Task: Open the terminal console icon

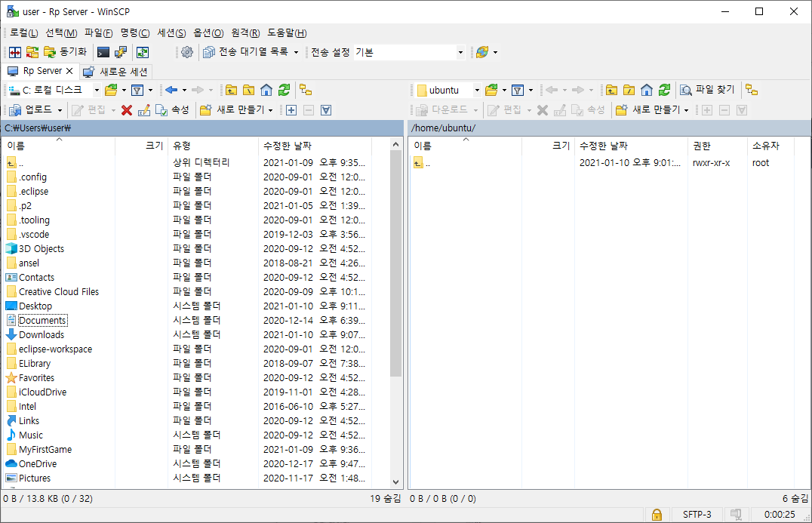Action: click(x=103, y=52)
